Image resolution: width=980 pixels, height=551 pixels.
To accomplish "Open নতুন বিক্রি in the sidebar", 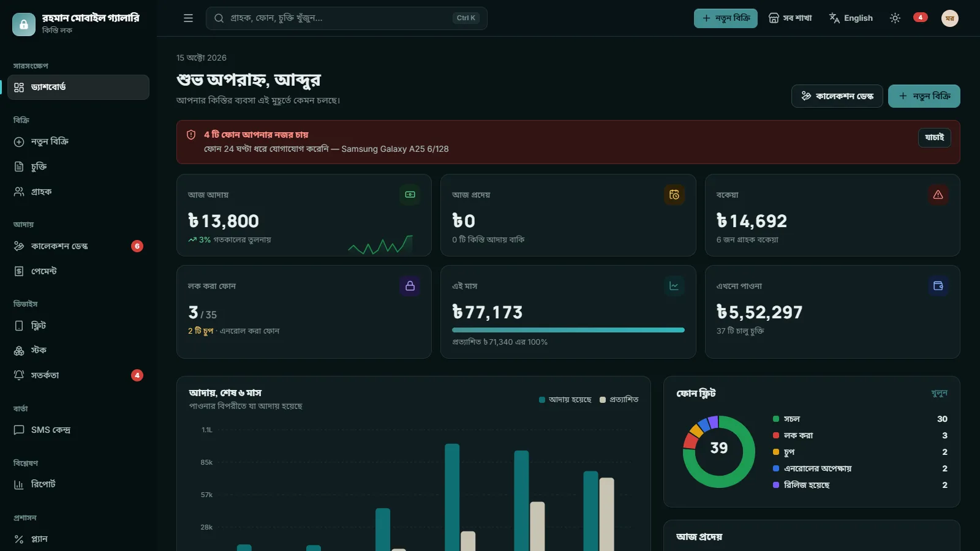I will [x=78, y=141].
